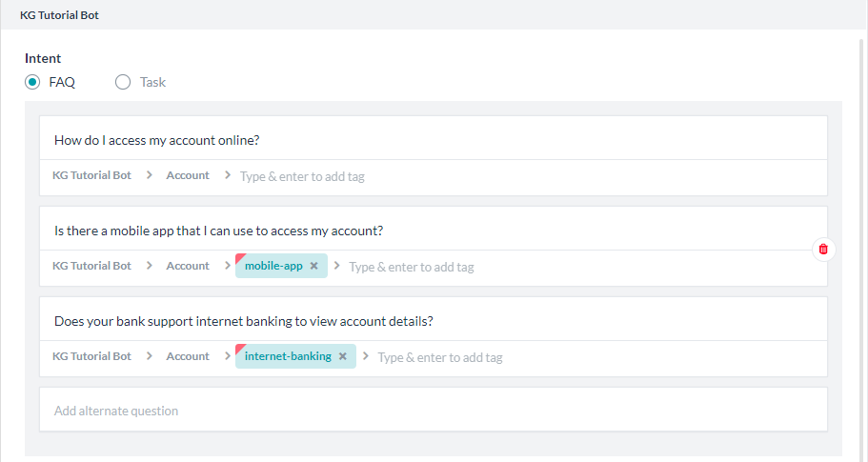Remove the mobile-app tag

point(313,267)
